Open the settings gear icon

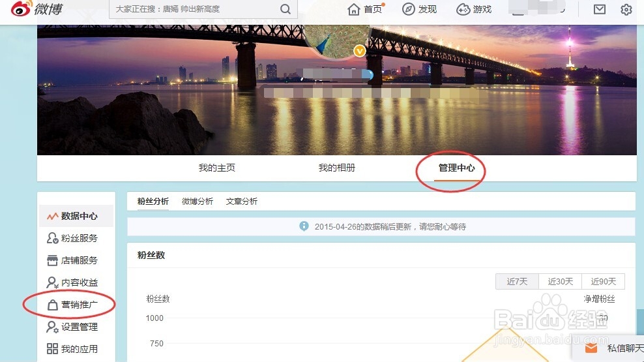point(626,9)
